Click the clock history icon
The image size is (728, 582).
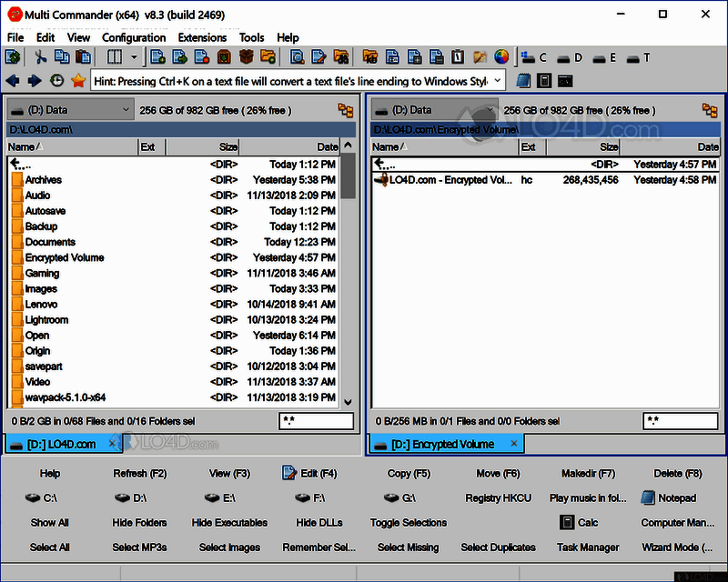[x=56, y=81]
